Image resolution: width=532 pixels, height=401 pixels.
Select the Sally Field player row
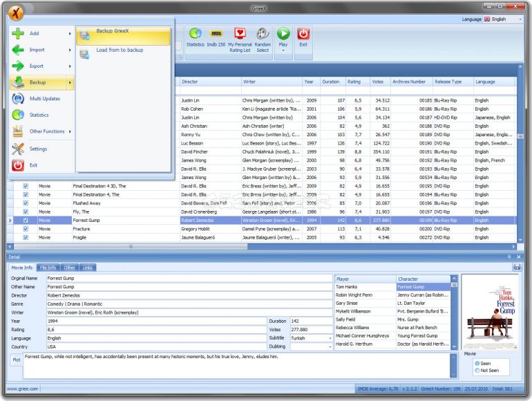[365, 319]
